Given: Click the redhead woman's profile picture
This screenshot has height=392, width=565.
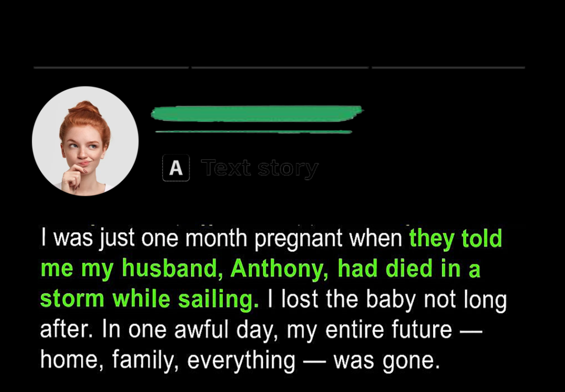Looking at the screenshot, I should 85,141.
